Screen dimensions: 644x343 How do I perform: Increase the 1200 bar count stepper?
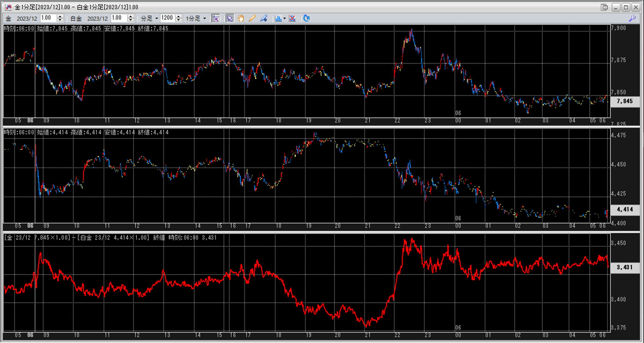tap(179, 16)
